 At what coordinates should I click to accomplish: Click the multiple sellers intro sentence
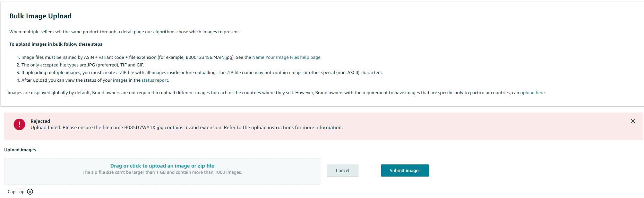(124, 32)
